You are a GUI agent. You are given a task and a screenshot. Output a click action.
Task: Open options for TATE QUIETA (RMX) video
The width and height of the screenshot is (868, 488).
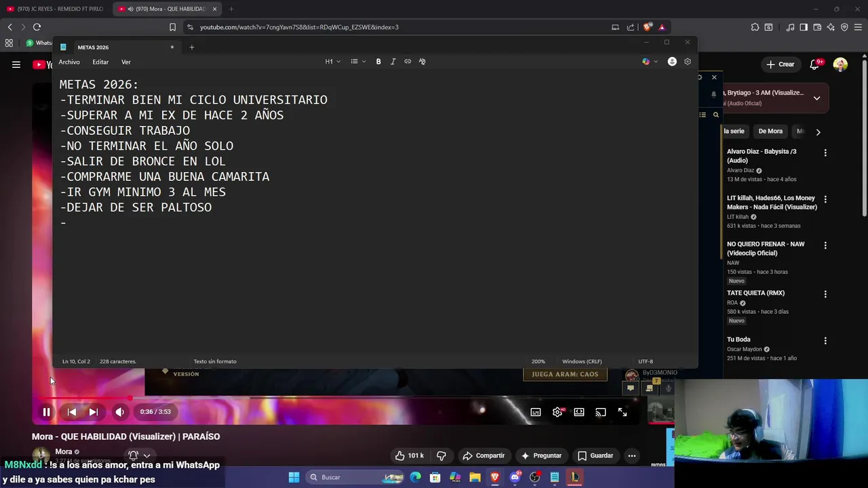pyautogui.click(x=825, y=295)
